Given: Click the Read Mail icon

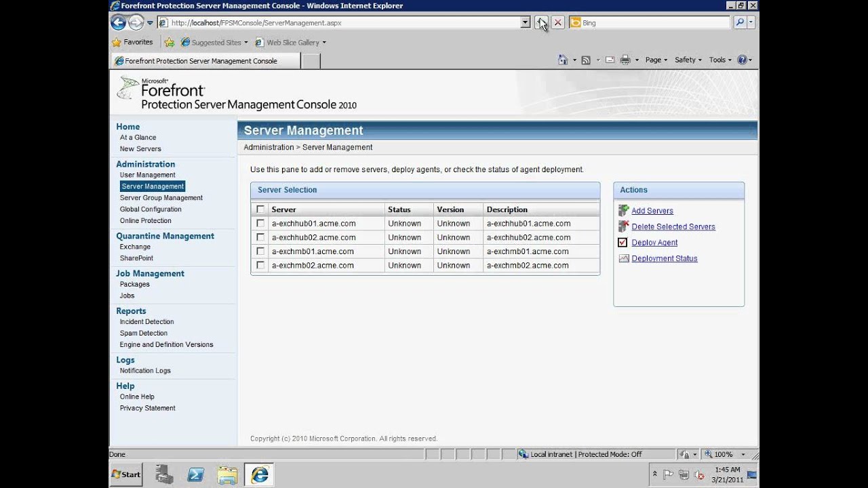Looking at the screenshot, I should tap(610, 60).
